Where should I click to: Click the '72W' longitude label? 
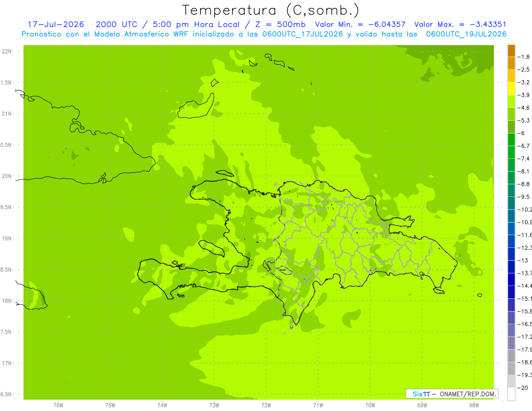[266, 405]
